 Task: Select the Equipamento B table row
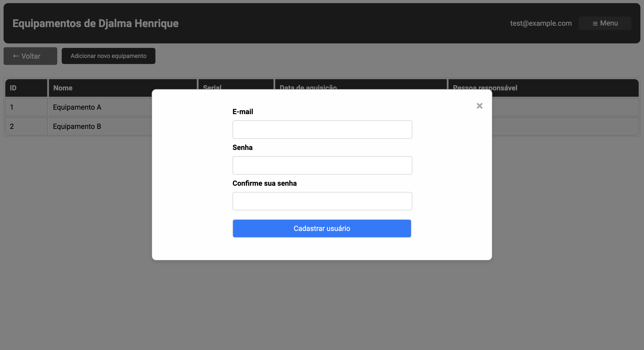click(x=76, y=126)
